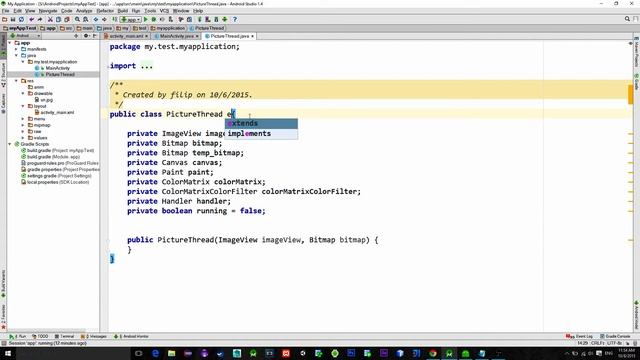Open the Navigate menu
The height and width of the screenshot is (360, 640).
[x=48, y=11]
